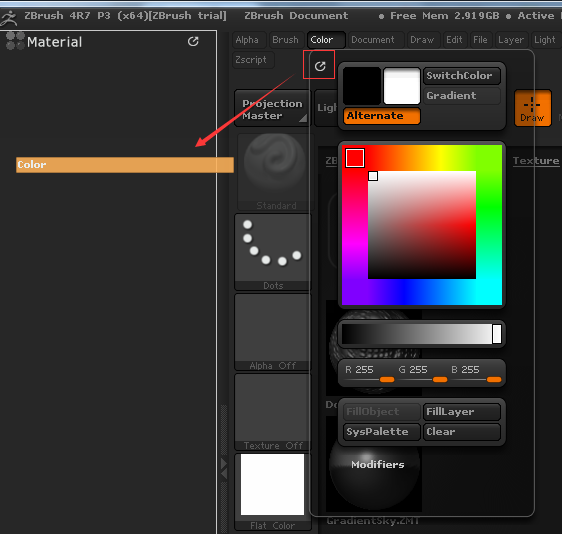Open the Zscript menu

[253, 59]
